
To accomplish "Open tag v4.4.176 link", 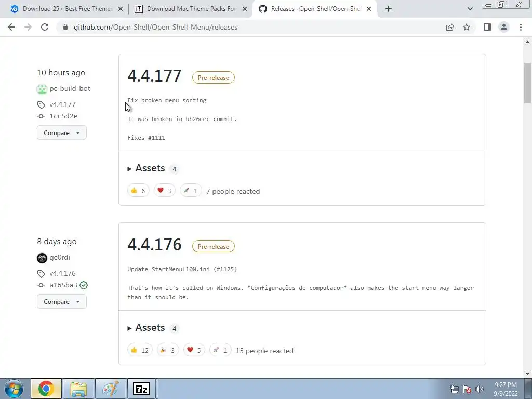I will [x=62, y=273].
